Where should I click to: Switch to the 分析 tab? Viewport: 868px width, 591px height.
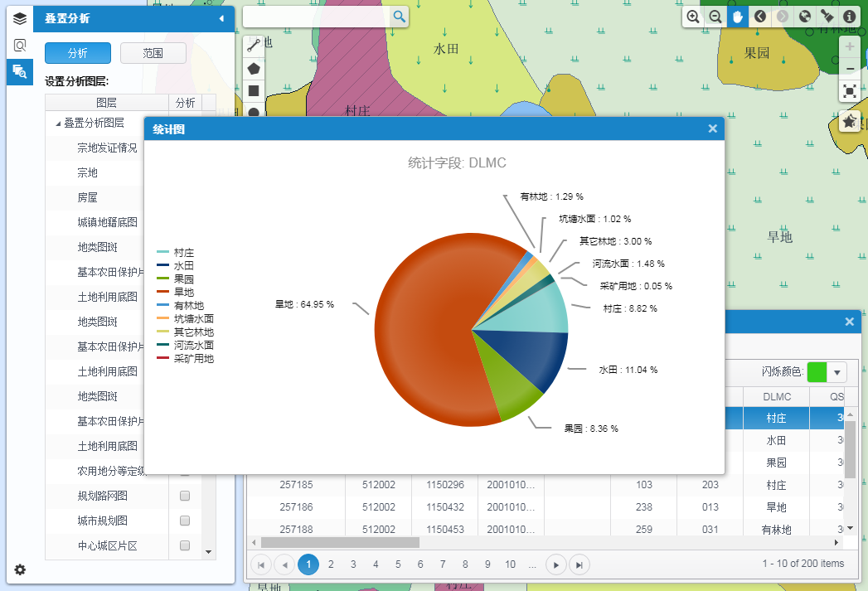[x=78, y=53]
